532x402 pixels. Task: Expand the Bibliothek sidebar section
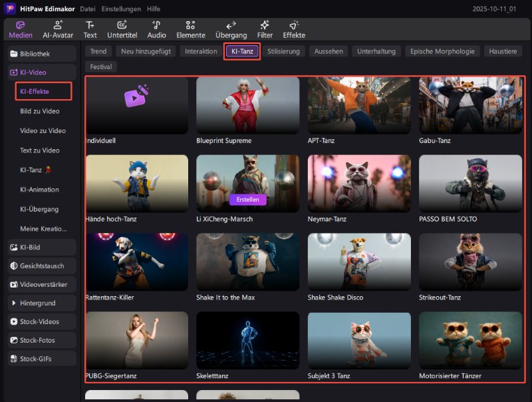pos(39,53)
